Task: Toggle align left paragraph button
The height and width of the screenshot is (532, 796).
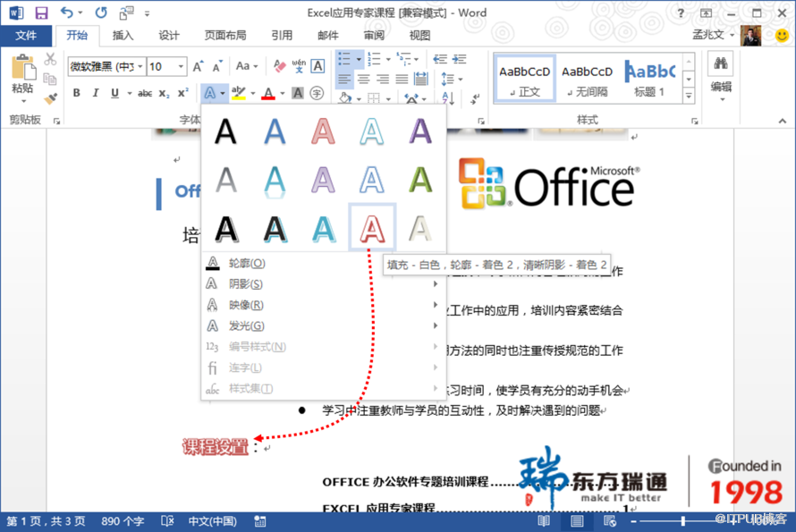Action: [x=344, y=79]
